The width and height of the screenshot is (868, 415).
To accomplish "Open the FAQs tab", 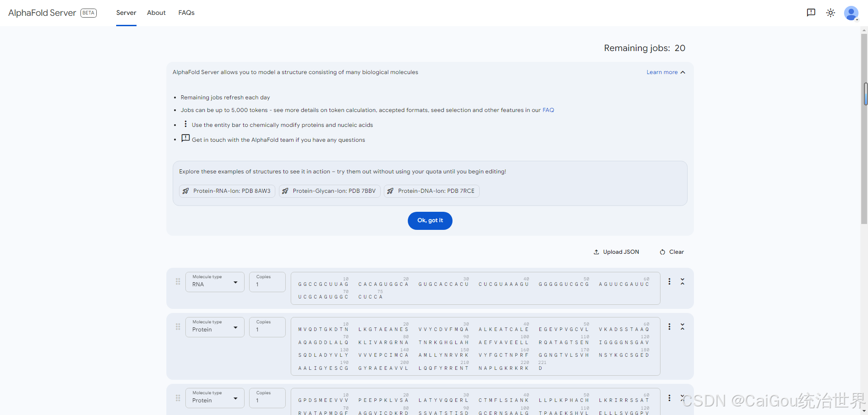I will pyautogui.click(x=186, y=13).
